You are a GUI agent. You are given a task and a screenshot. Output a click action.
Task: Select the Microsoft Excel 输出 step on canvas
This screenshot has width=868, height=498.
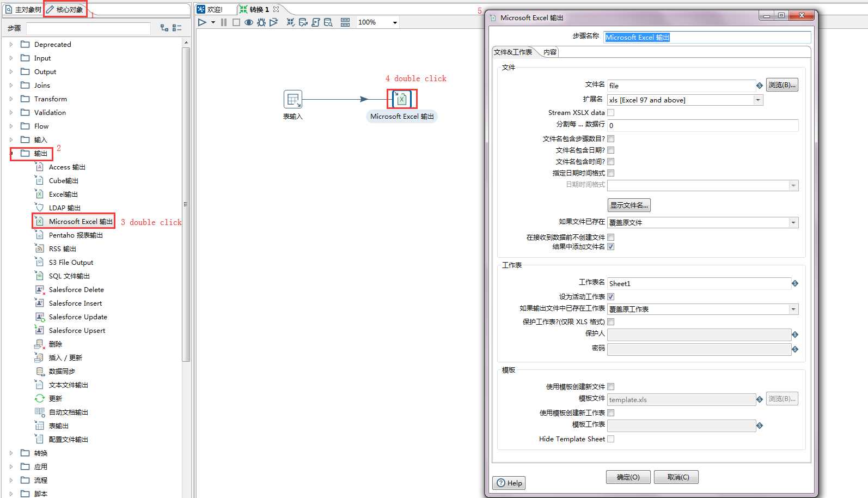(x=401, y=99)
